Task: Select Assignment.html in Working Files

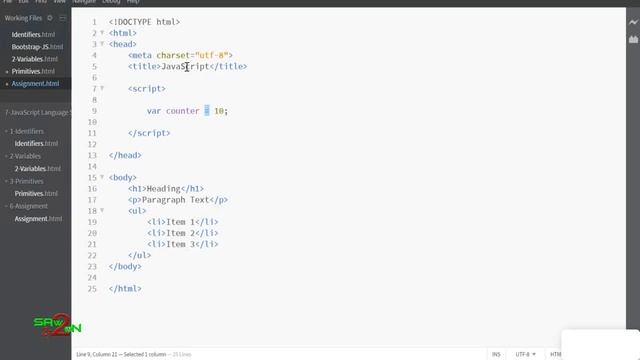Action: point(36,84)
